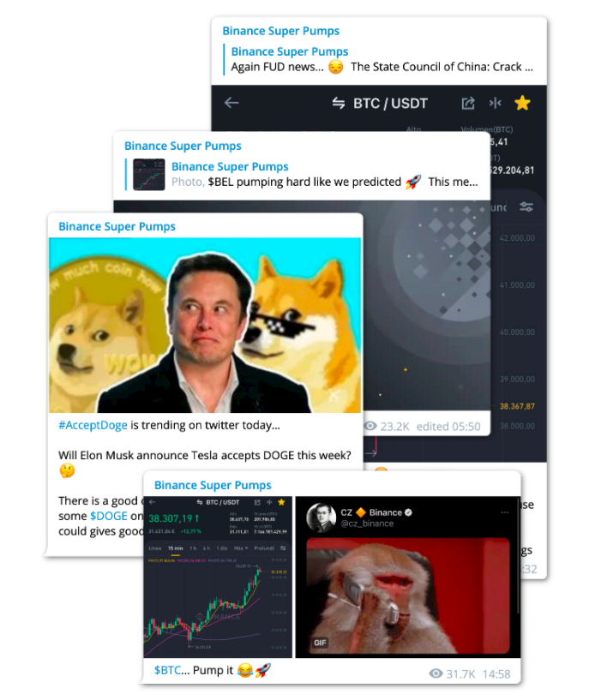Open the $BEL chart photo thumbnail
The image size is (595, 700).
coord(149,175)
